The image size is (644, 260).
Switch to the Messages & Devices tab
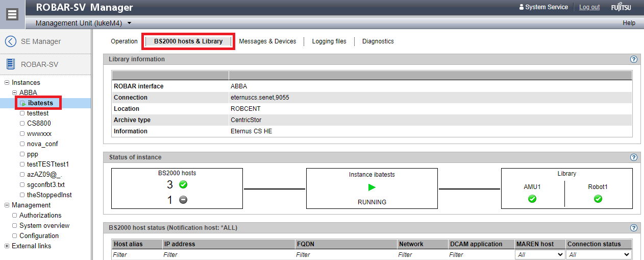(x=267, y=41)
